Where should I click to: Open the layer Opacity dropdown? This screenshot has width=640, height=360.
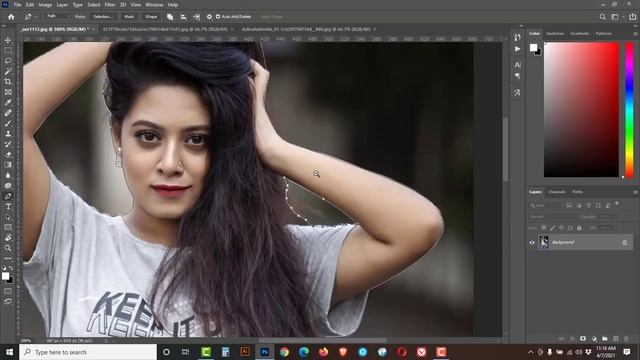click(x=606, y=217)
